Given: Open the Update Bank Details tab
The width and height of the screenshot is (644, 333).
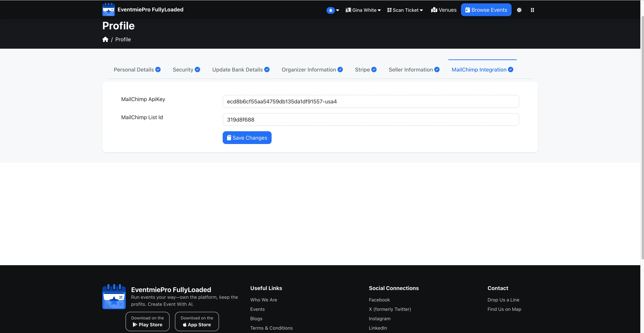Looking at the screenshot, I should click(241, 70).
